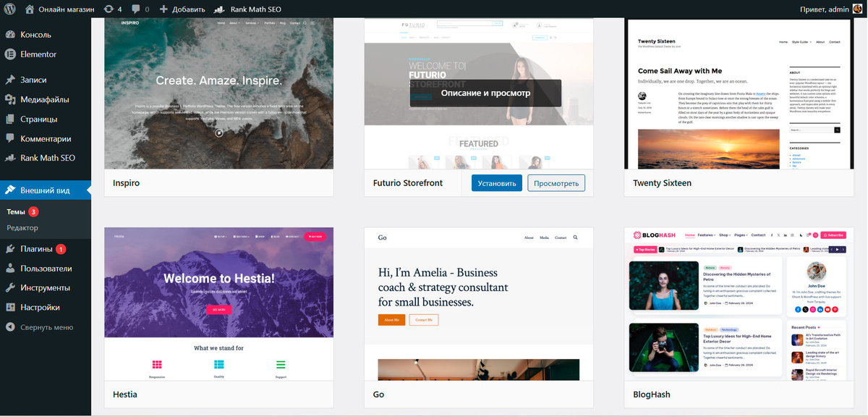Open Inspiro theme screenshot
Screen dimensions: 868x417
(219, 93)
